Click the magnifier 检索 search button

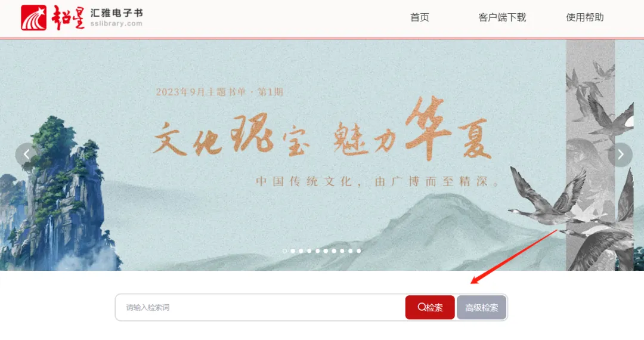coord(430,308)
